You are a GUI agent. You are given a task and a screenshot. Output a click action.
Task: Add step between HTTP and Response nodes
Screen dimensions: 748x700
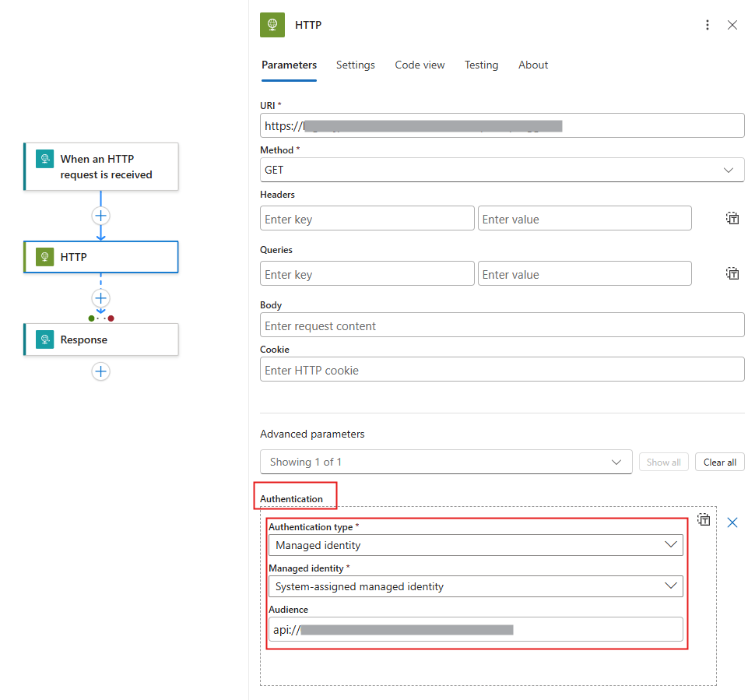[100, 298]
